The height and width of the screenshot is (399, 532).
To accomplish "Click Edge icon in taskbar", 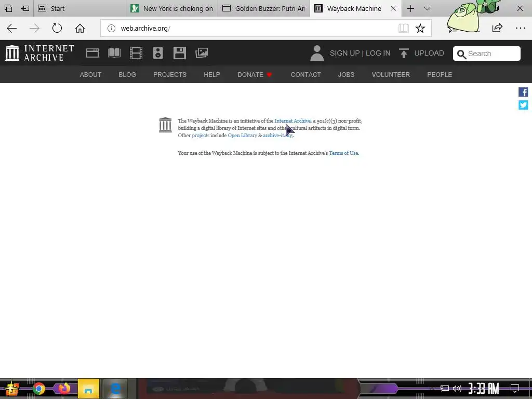I will pos(115,389).
